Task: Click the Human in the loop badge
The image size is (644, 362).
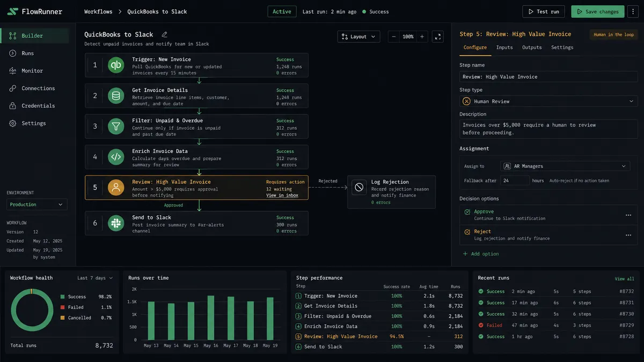Action: point(613,34)
